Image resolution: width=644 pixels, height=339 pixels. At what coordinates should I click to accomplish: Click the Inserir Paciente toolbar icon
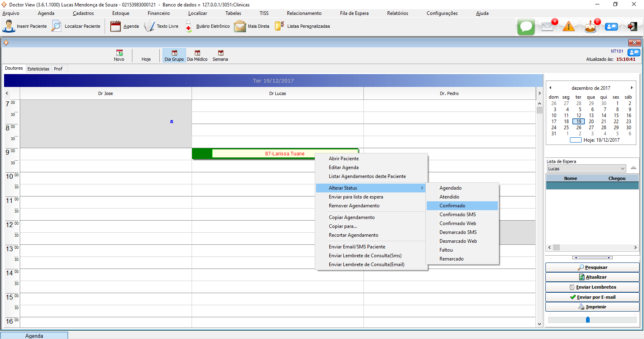click(x=9, y=26)
